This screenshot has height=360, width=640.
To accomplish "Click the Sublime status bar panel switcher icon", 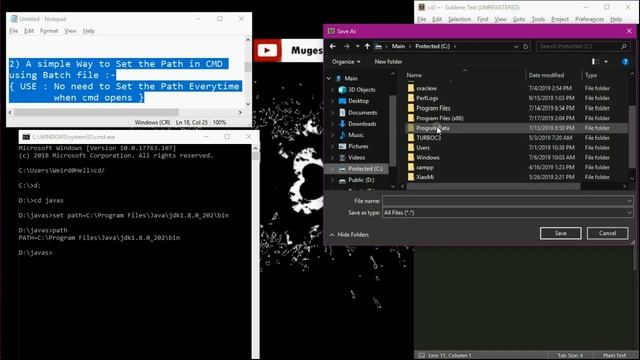I will click(422, 356).
